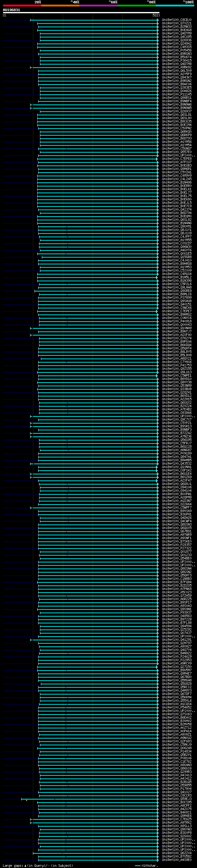Click the Large gaps legend text
The height and width of the screenshot is (868, 197).
point(13,865)
